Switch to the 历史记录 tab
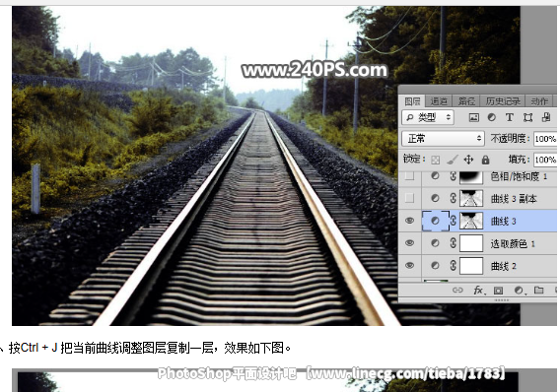Screen dimensions: 560x392 [x=503, y=101]
